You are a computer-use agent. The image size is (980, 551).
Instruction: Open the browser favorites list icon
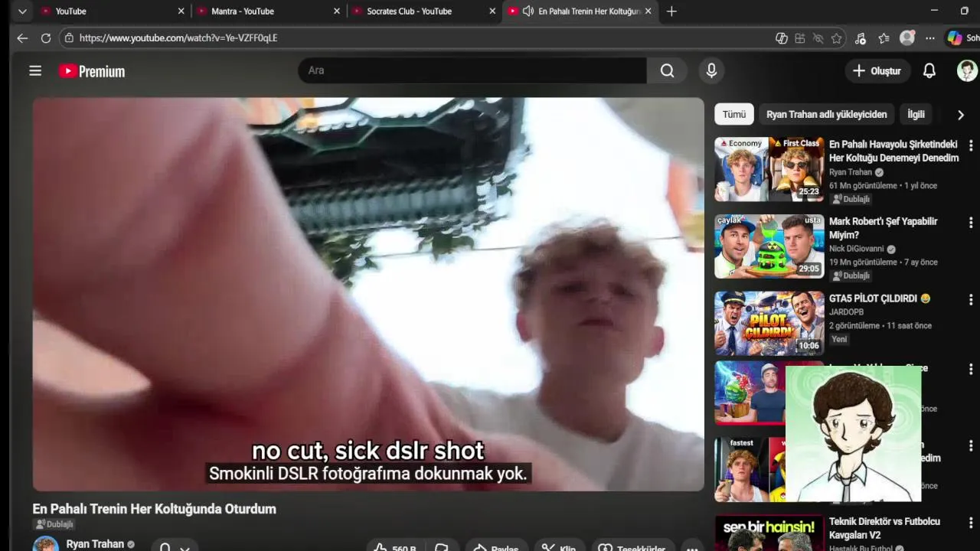[884, 38]
